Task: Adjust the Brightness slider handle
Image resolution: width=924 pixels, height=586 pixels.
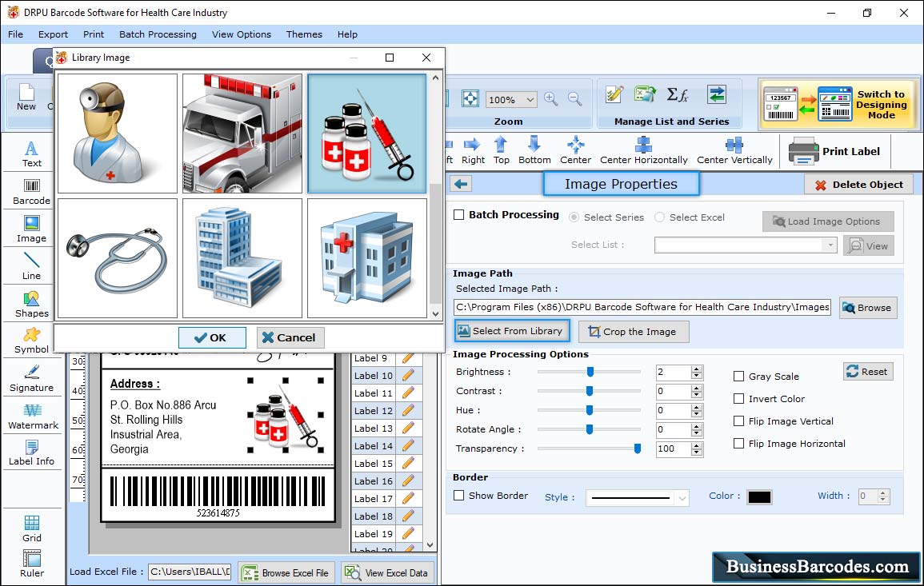Action: (x=590, y=372)
